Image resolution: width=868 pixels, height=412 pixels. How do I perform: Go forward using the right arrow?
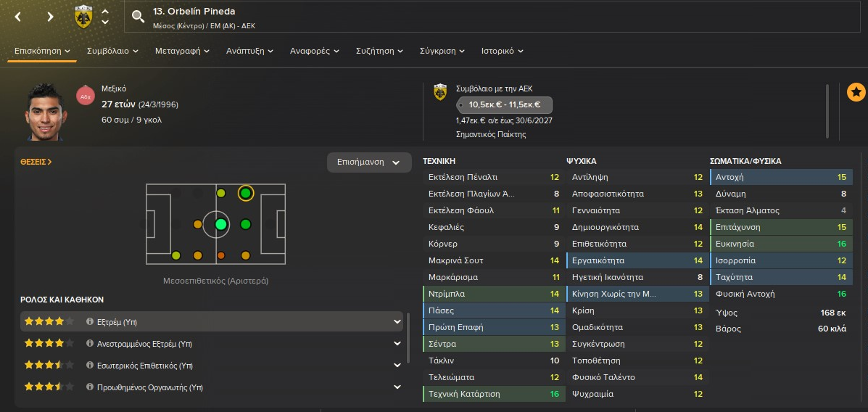coord(50,17)
